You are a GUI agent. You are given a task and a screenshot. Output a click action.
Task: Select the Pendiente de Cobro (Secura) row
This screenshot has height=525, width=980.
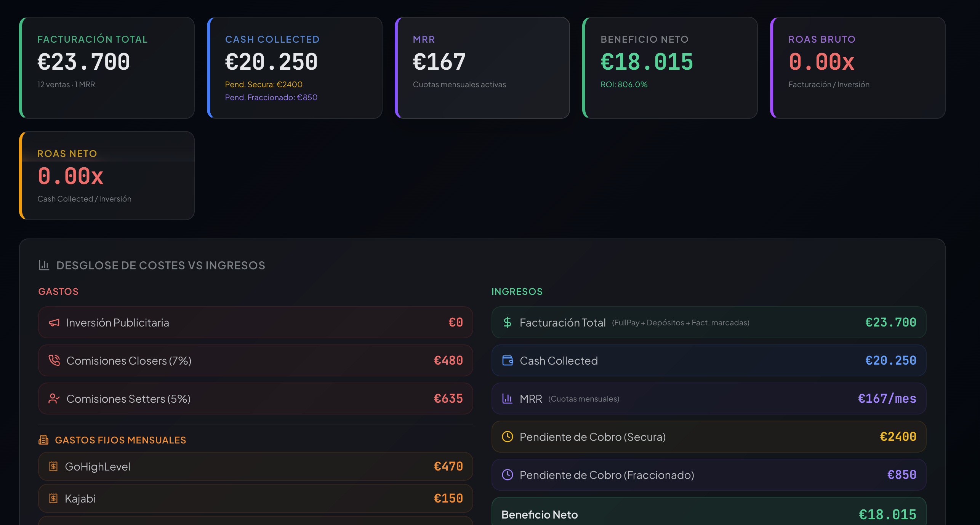point(709,437)
